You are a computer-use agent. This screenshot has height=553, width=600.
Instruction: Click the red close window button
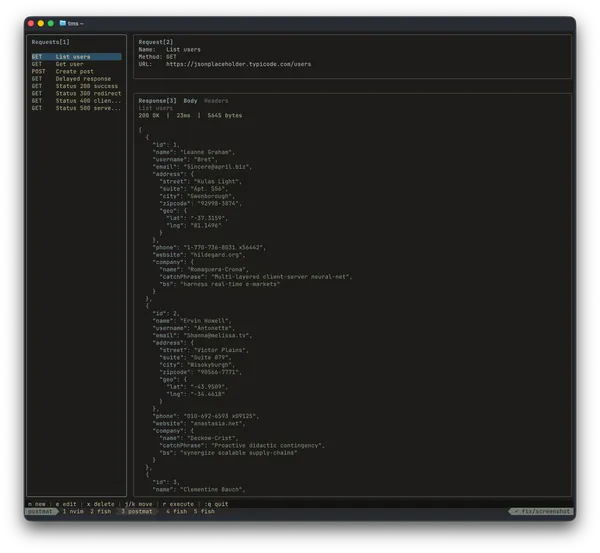click(x=31, y=23)
